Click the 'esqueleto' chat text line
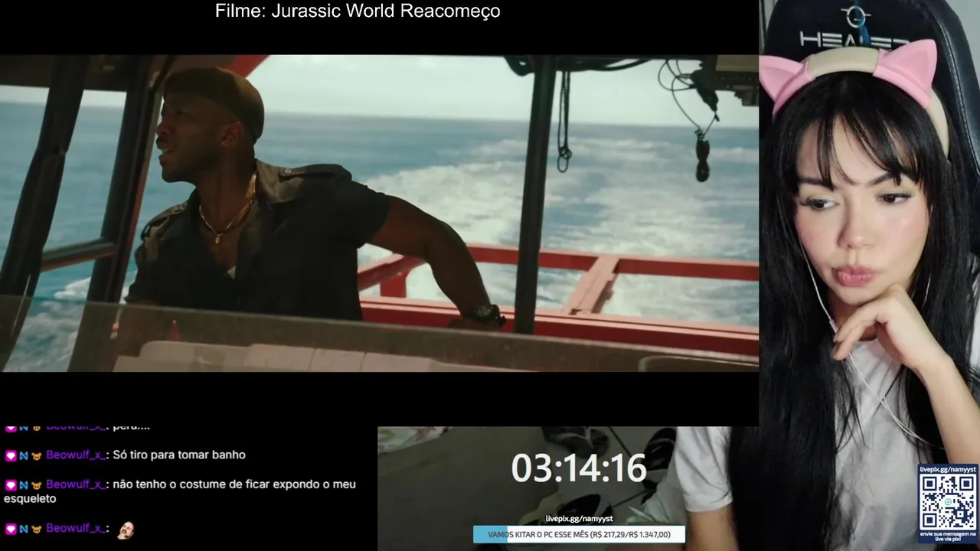The width and height of the screenshot is (980, 551). 30,498
